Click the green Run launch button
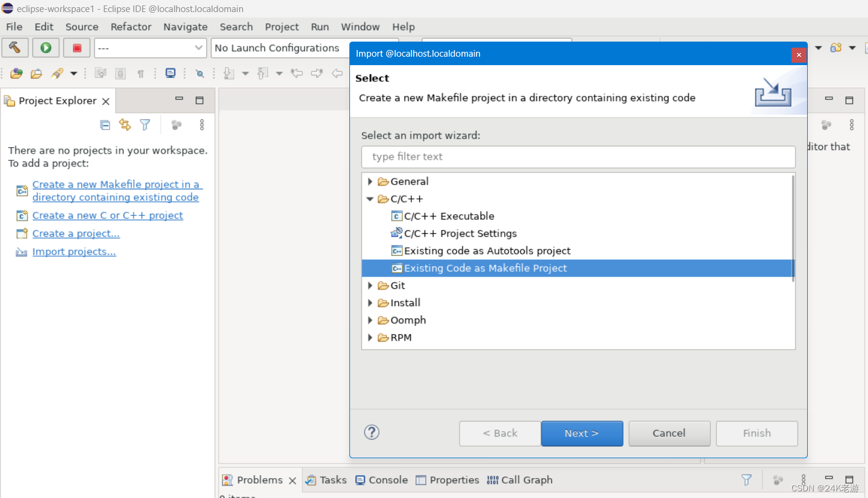This screenshot has width=868, height=498. tap(46, 48)
